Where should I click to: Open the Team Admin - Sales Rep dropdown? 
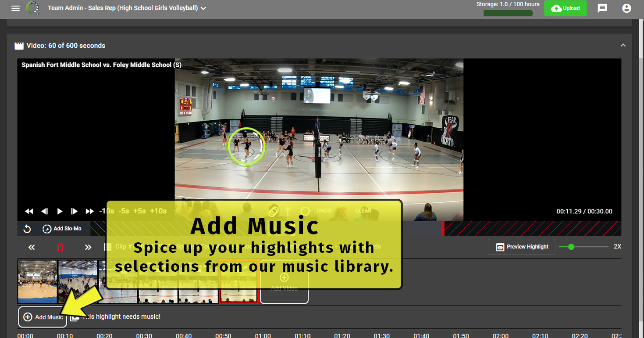coord(127,8)
